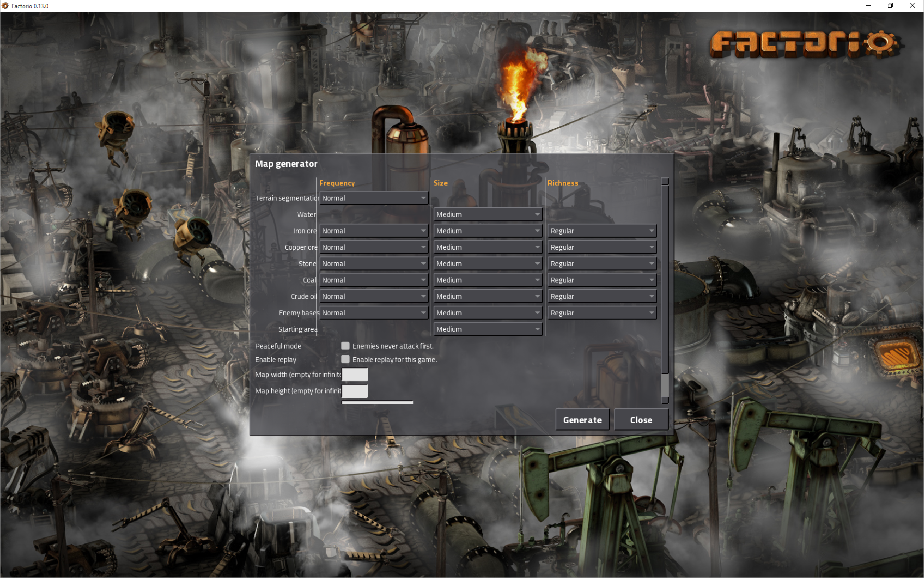
Task: Restore down the Factorio window
Action: 890,6
